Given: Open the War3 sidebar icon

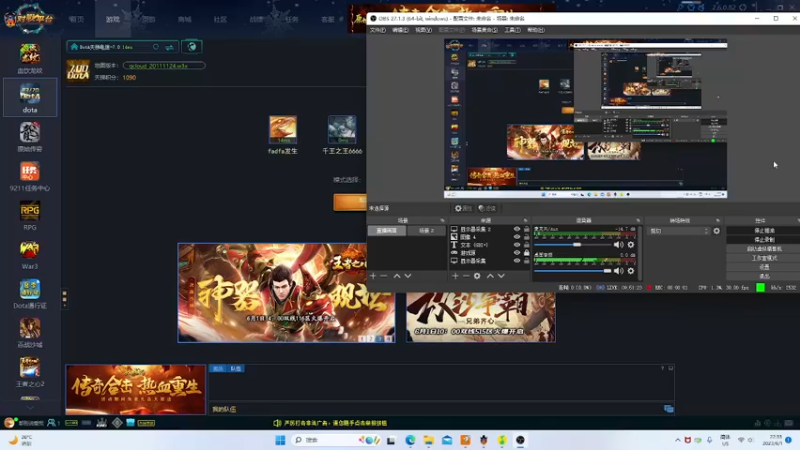Looking at the screenshot, I should (30, 250).
